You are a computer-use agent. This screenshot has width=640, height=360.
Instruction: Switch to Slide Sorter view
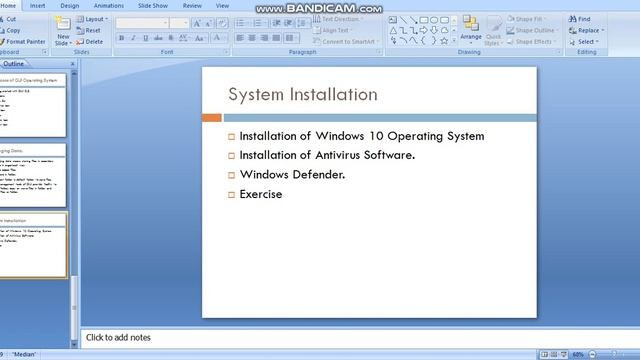coord(553,354)
